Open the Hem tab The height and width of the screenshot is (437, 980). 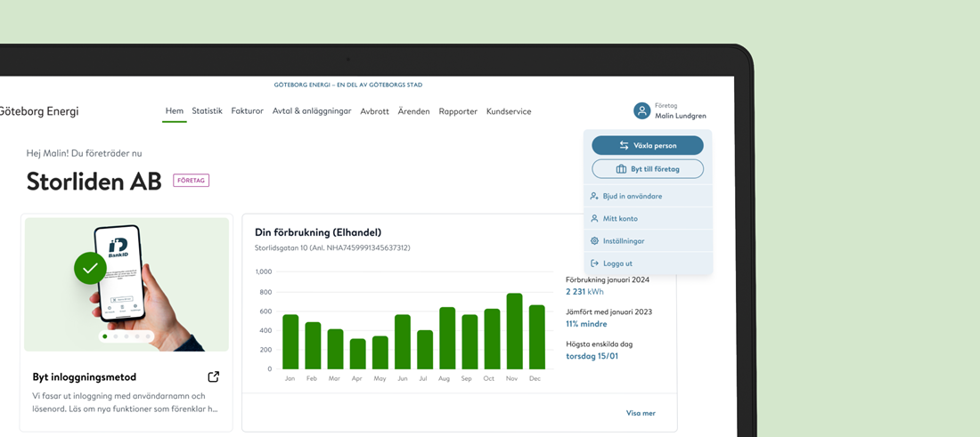tap(175, 111)
